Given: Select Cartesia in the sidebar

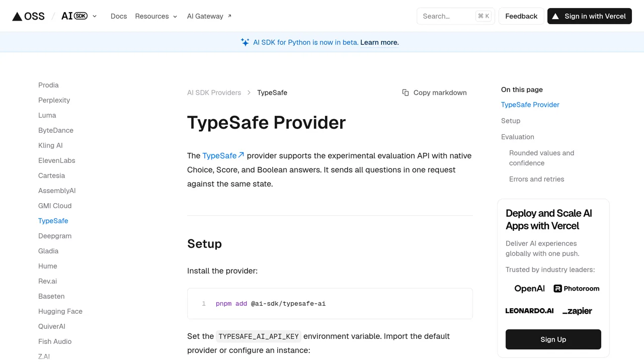Looking at the screenshot, I should click(x=51, y=175).
